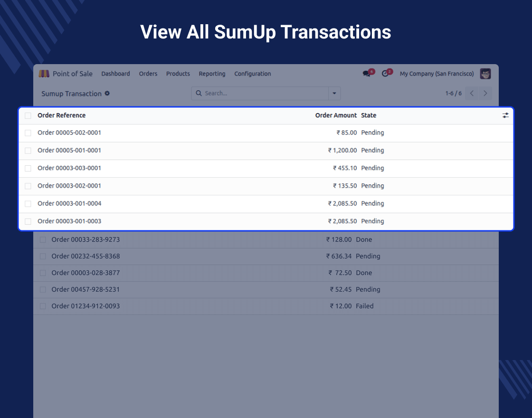Screen dimensions: 532x418
Task: Open record Order 00033-283-9273
Action: 85,239
